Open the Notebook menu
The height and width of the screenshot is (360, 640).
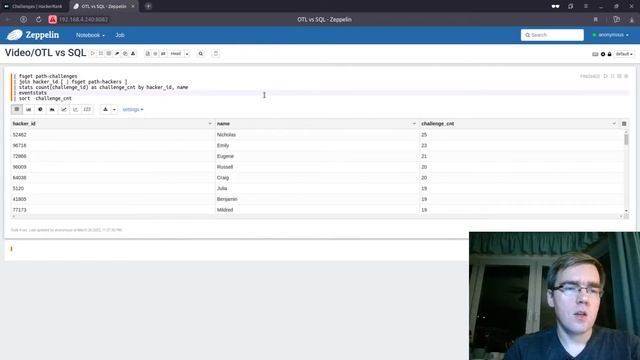[90, 35]
